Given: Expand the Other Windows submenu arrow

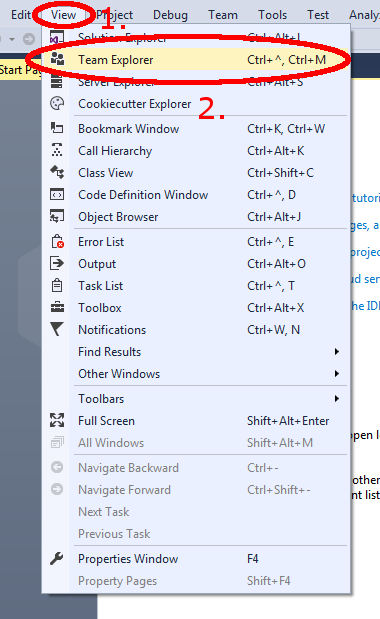Looking at the screenshot, I should point(337,373).
